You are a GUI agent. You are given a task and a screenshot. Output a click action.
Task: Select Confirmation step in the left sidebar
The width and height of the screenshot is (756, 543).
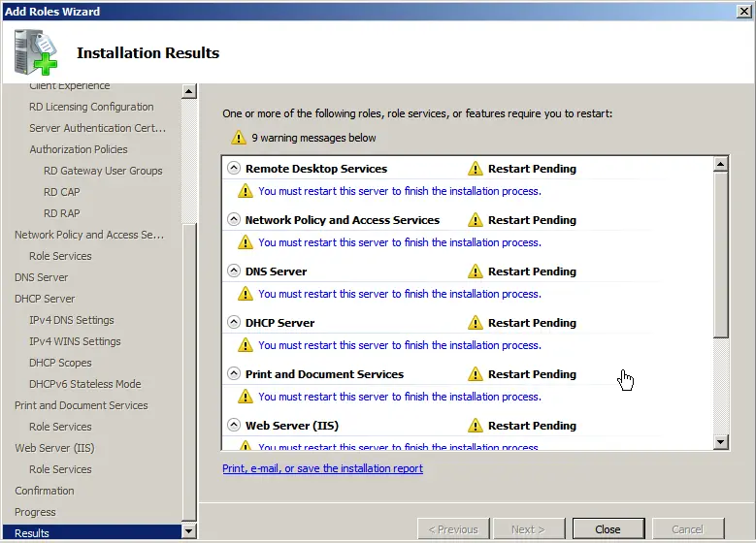[x=45, y=491]
